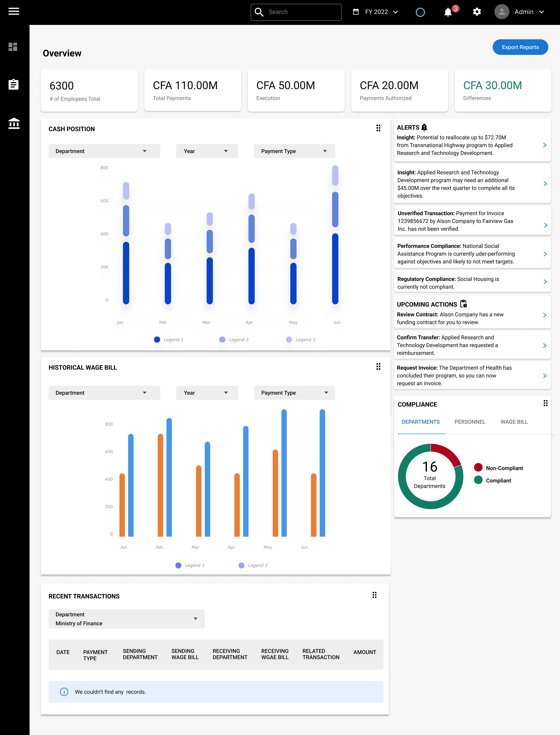Screen dimensions: 560x735
Task: Switch to the Departments compliance tab
Action: pos(421,422)
